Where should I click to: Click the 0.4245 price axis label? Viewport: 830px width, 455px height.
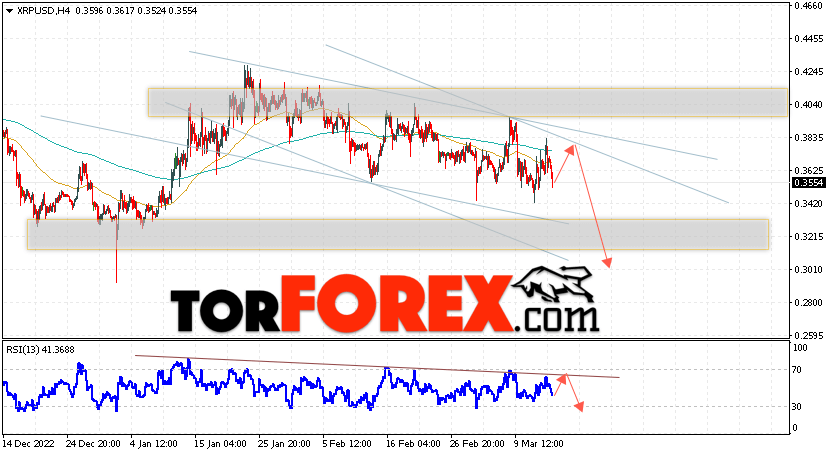tap(809, 71)
